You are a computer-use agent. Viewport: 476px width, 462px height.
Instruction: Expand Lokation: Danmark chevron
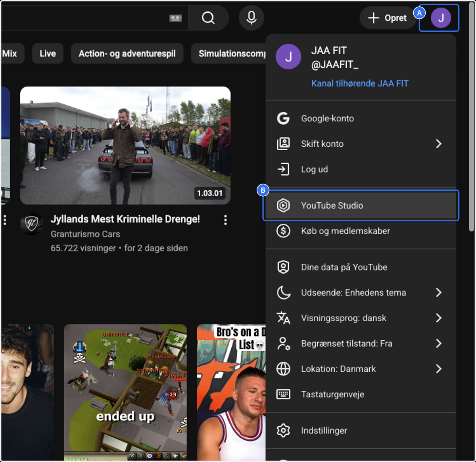(x=439, y=369)
